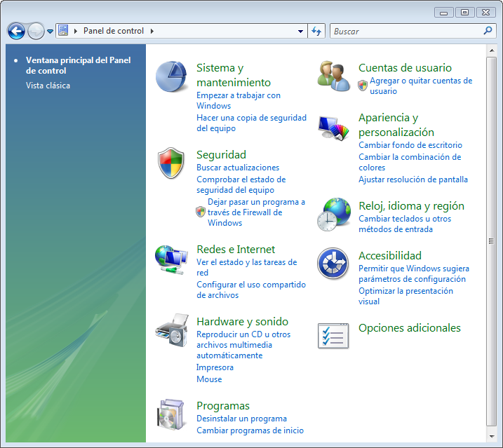Click Comprobar el estado de seguridad del equipo

pyautogui.click(x=241, y=184)
